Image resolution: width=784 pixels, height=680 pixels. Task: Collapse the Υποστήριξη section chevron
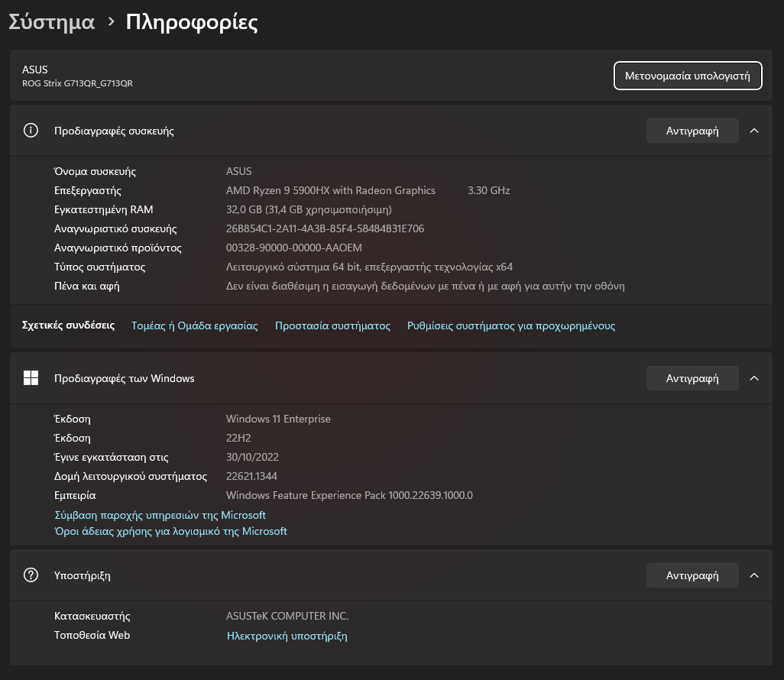[x=754, y=575]
